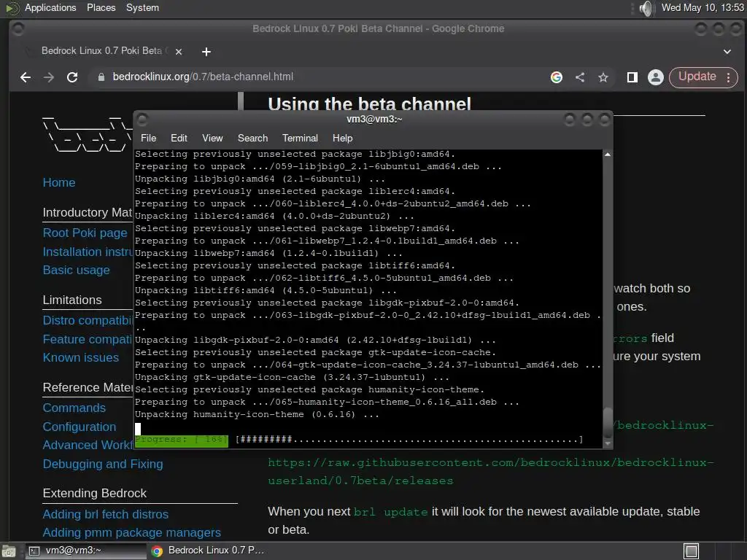
Task: Open the Home link in sidebar
Action: (59, 182)
